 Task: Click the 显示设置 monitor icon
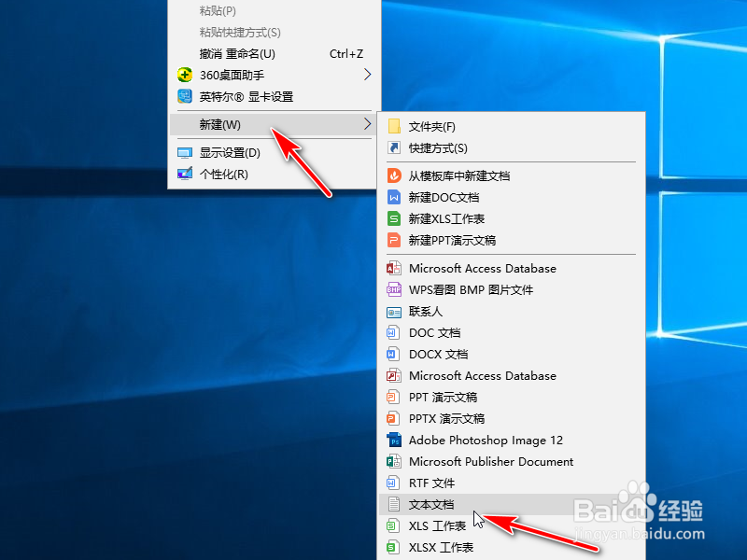(x=185, y=153)
